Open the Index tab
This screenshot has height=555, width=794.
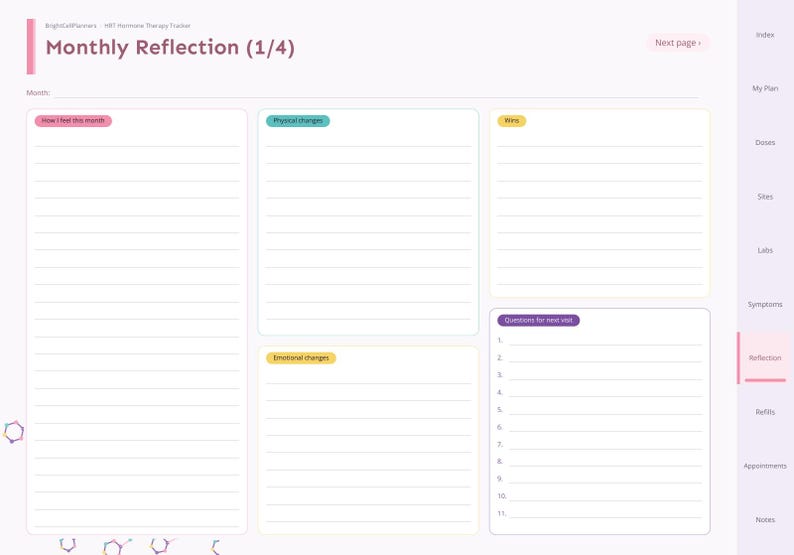(x=765, y=35)
